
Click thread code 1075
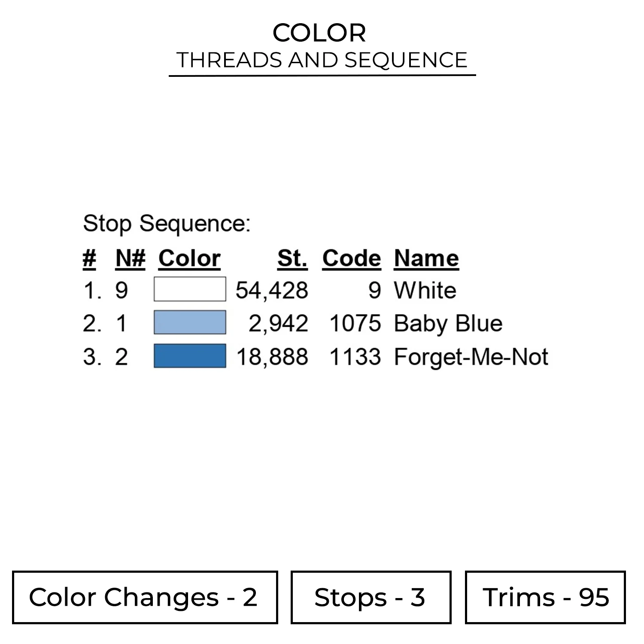355,323
